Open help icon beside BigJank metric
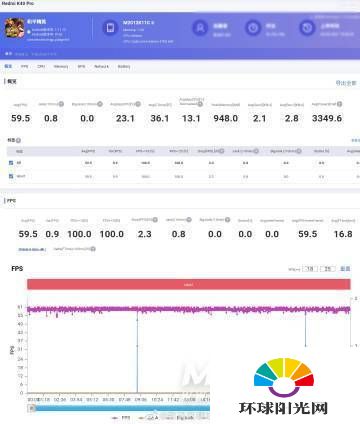The height and width of the screenshot is (424, 360). [100, 104]
